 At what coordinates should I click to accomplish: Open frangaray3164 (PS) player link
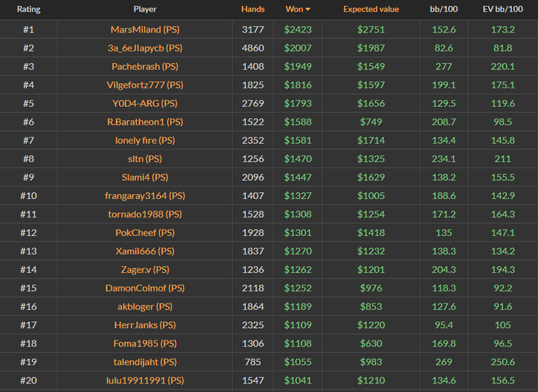click(x=144, y=196)
